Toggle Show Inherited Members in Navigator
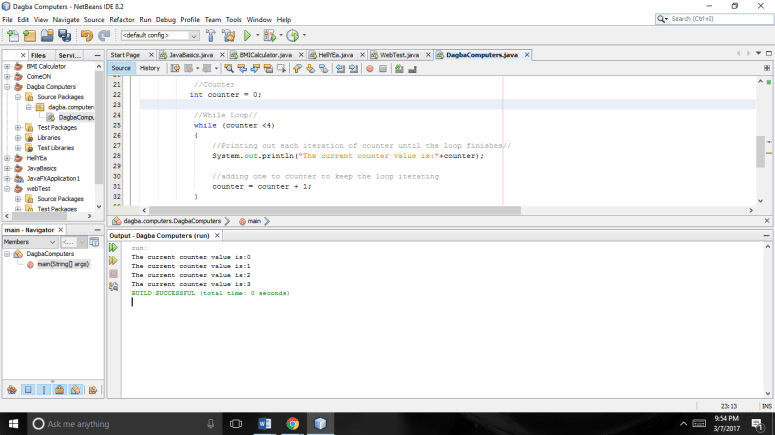 point(12,390)
